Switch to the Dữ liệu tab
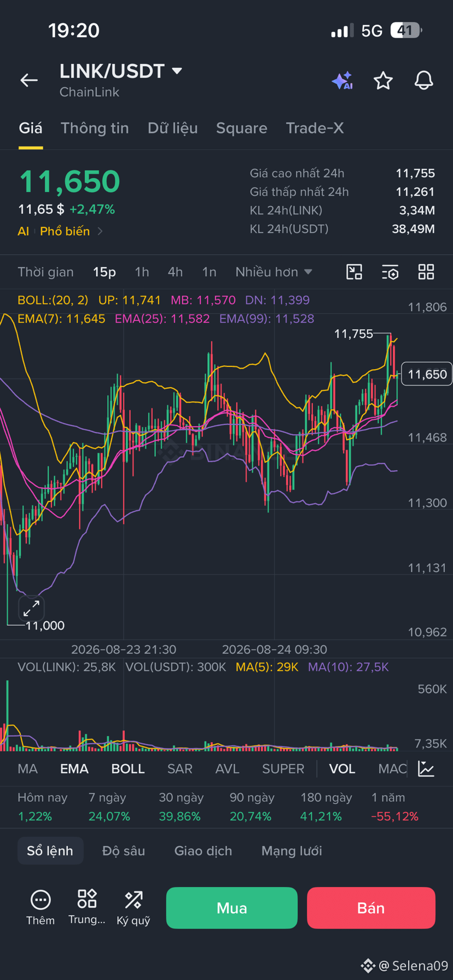Image resolution: width=453 pixels, height=980 pixels. pyautogui.click(x=172, y=128)
